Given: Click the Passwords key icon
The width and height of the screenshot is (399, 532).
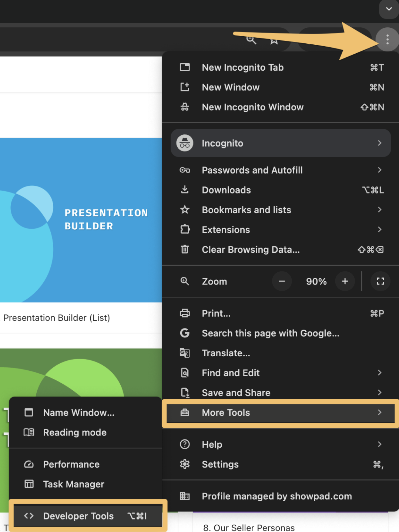Looking at the screenshot, I should click(185, 170).
